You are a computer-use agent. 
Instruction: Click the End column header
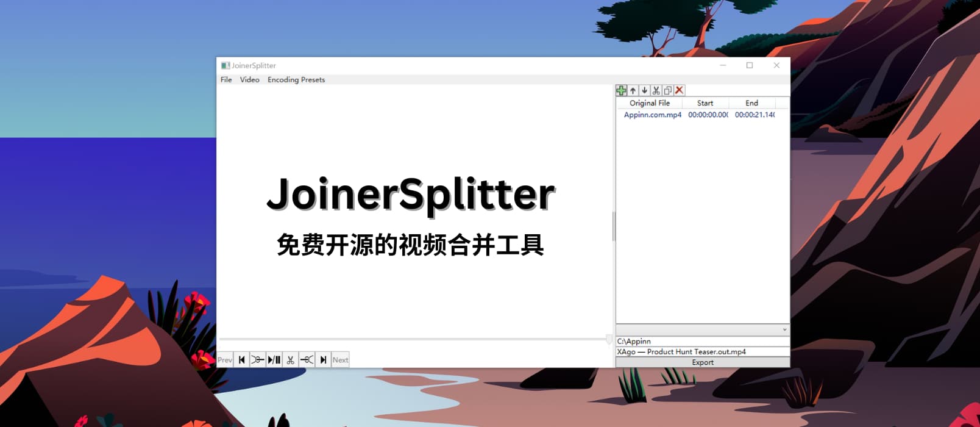(x=752, y=103)
